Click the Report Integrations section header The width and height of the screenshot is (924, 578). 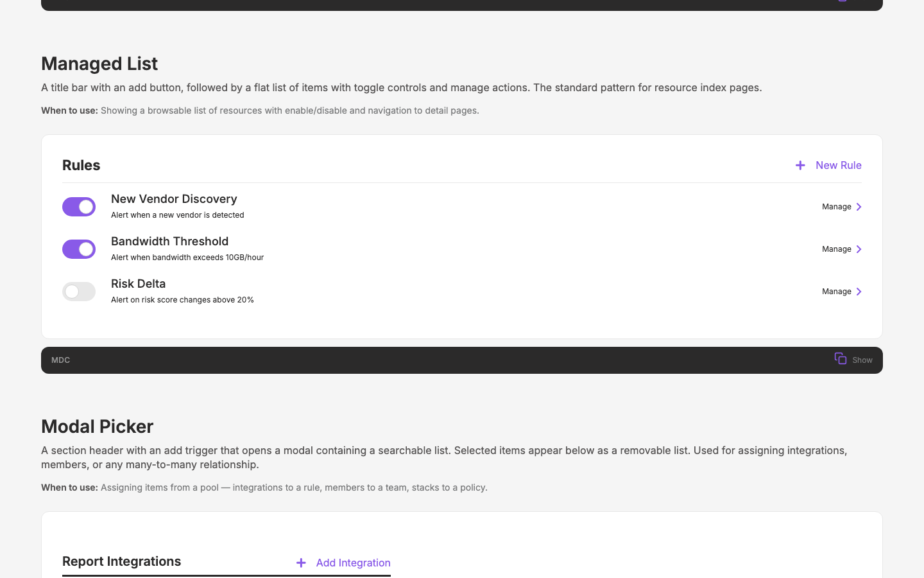click(121, 561)
